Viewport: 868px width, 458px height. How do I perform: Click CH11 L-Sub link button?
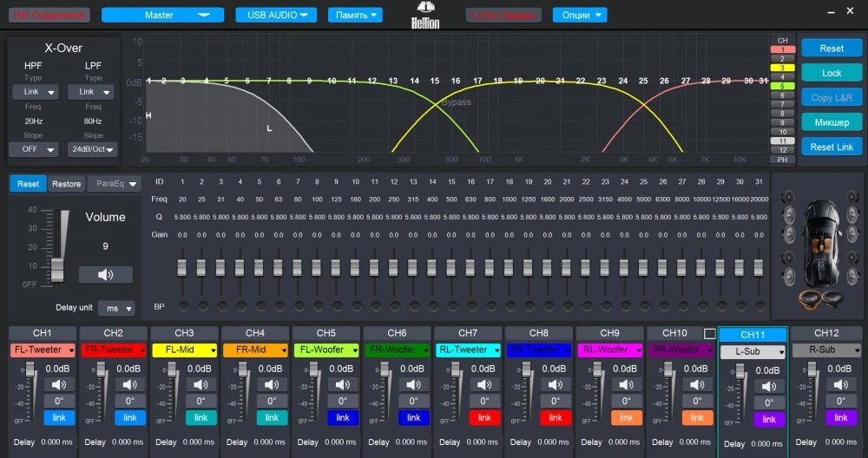tap(769, 419)
